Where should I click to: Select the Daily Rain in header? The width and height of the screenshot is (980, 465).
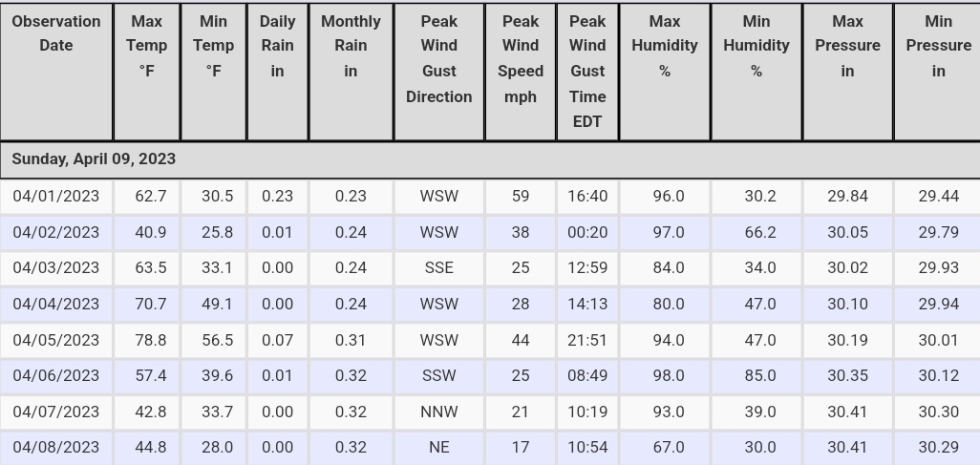(x=278, y=72)
